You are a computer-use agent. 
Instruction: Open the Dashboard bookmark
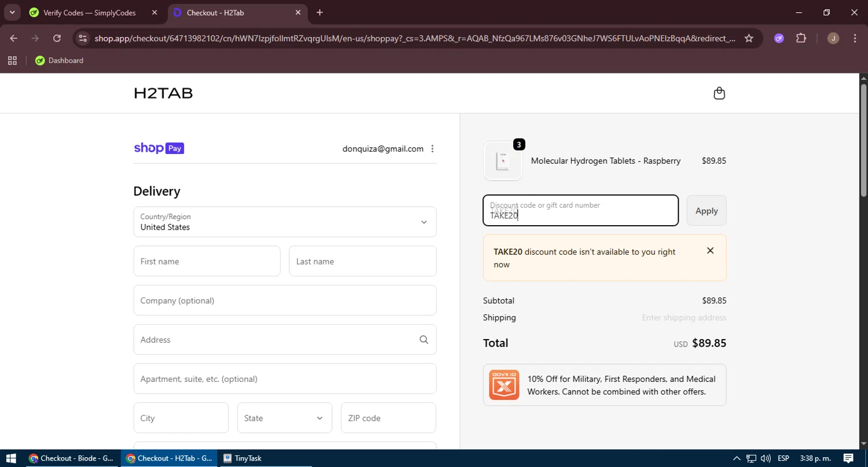click(x=59, y=60)
